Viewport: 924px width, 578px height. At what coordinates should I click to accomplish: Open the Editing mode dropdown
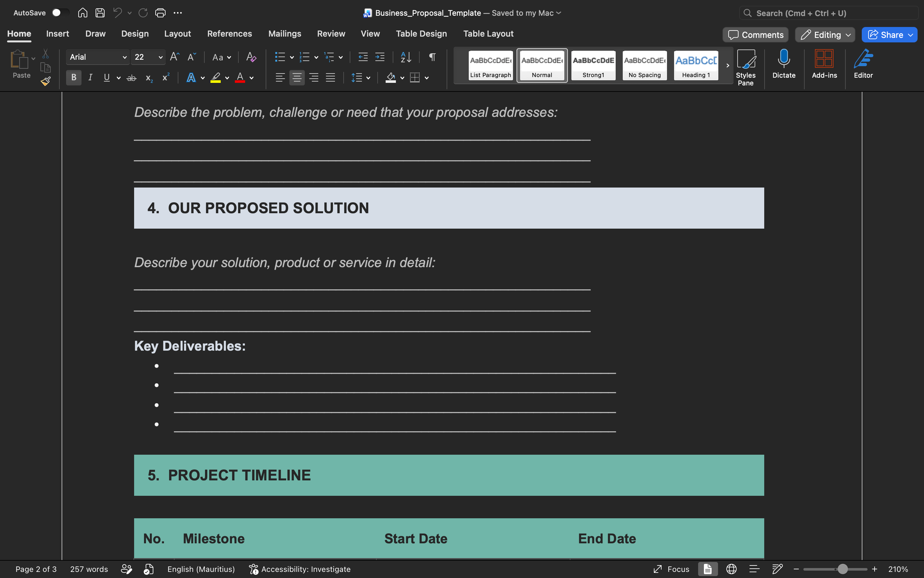click(x=825, y=35)
